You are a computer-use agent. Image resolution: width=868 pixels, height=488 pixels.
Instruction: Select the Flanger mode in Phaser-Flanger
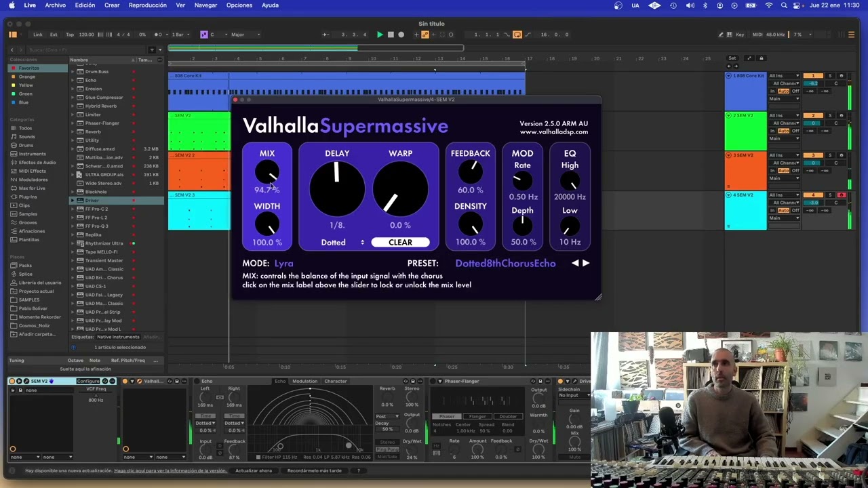click(477, 416)
